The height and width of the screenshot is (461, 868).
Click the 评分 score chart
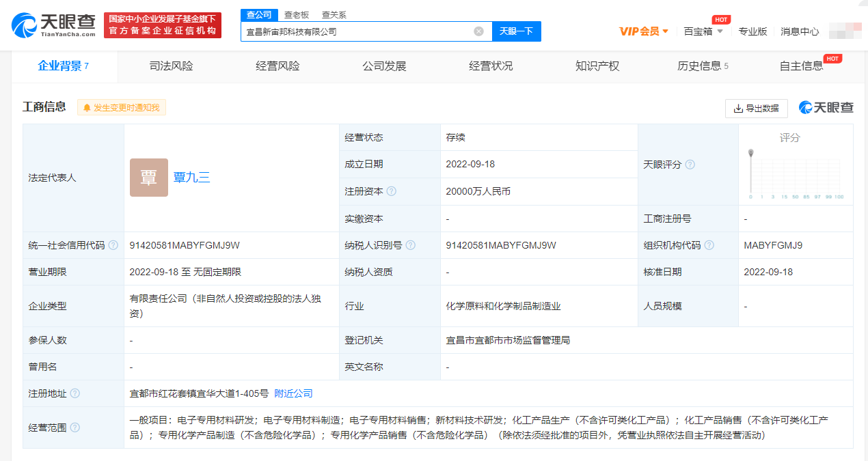pyautogui.click(x=796, y=173)
